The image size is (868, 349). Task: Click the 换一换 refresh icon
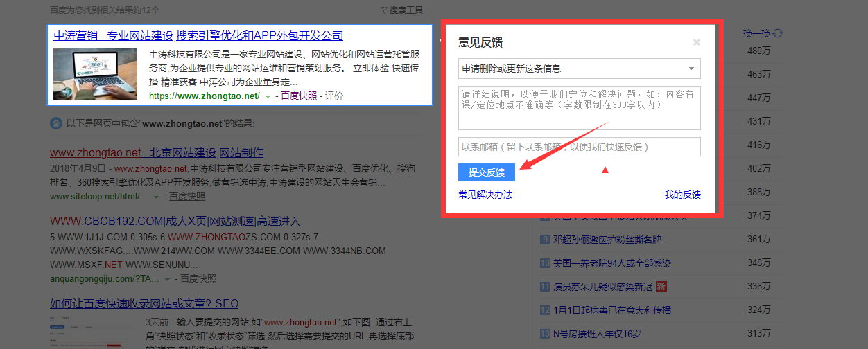(778, 33)
